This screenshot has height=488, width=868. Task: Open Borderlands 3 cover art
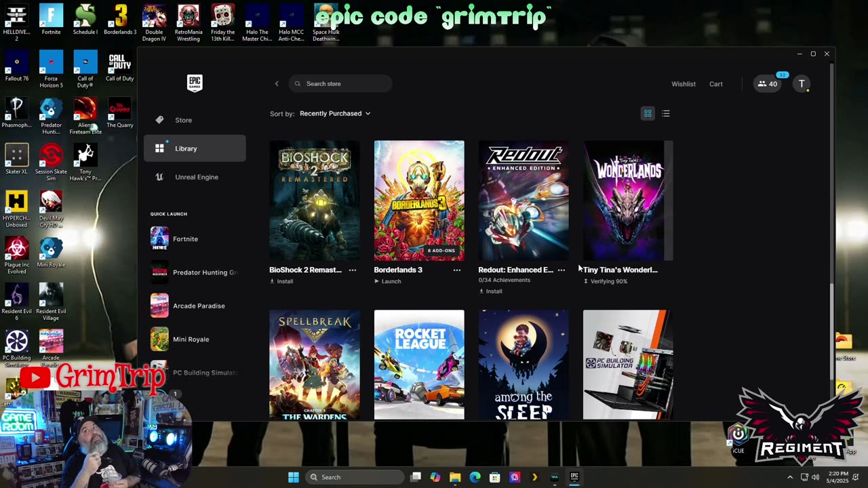[x=419, y=201]
